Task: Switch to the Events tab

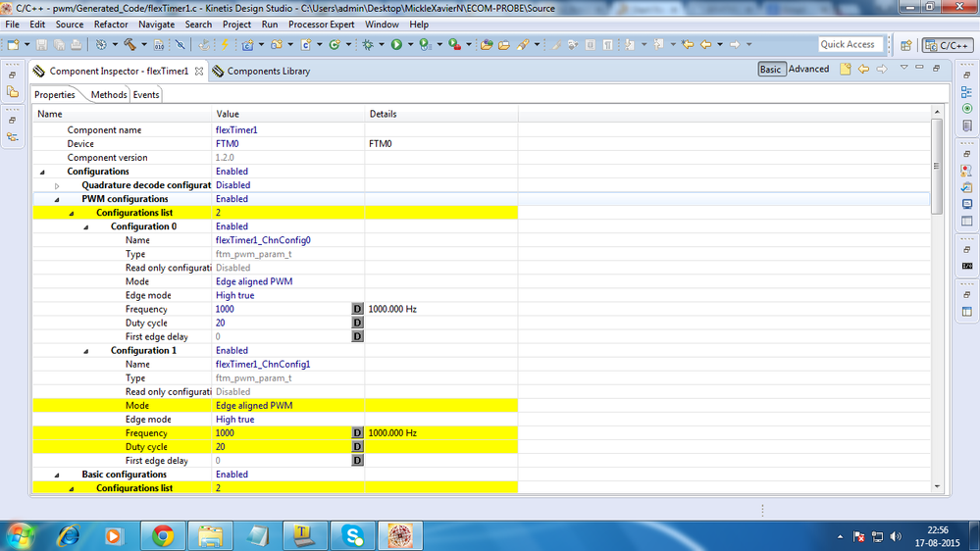Action: (145, 95)
